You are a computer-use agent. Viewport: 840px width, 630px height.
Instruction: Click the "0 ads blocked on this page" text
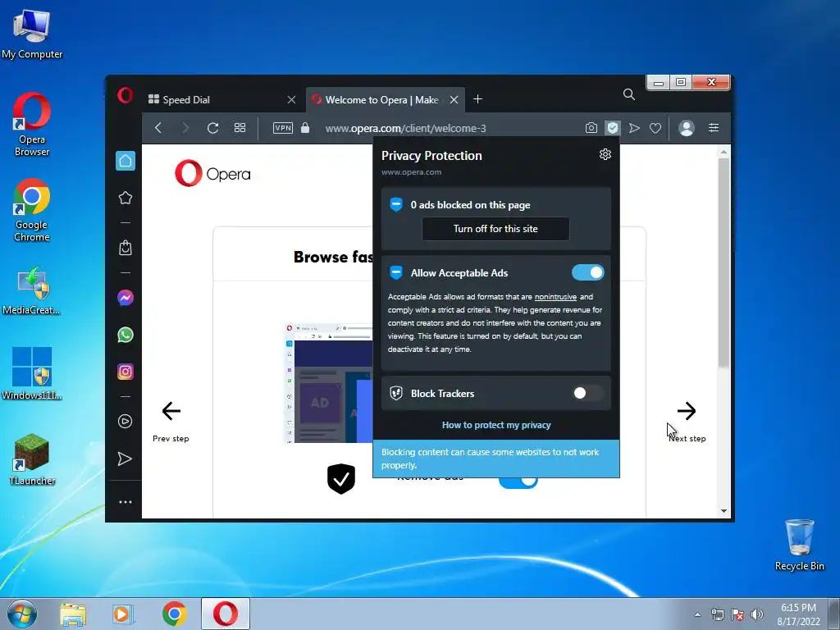(x=470, y=204)
